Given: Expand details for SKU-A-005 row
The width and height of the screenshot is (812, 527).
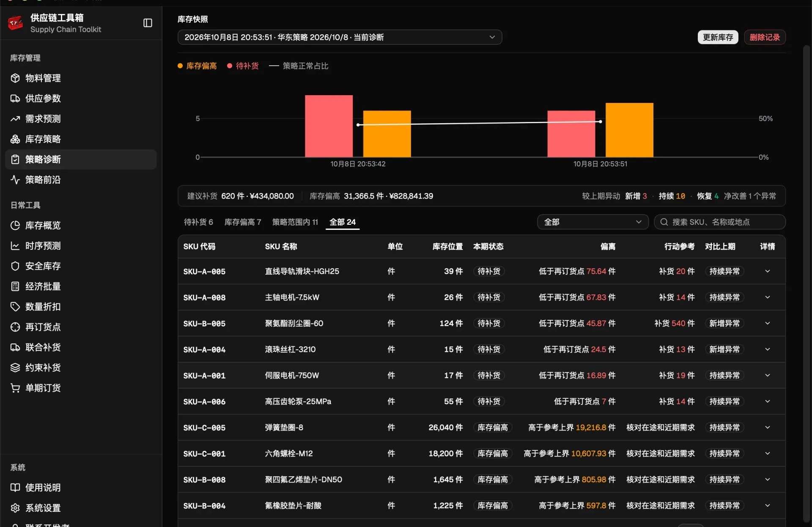Looking at the screenshot, I should [x=767, y=271].
